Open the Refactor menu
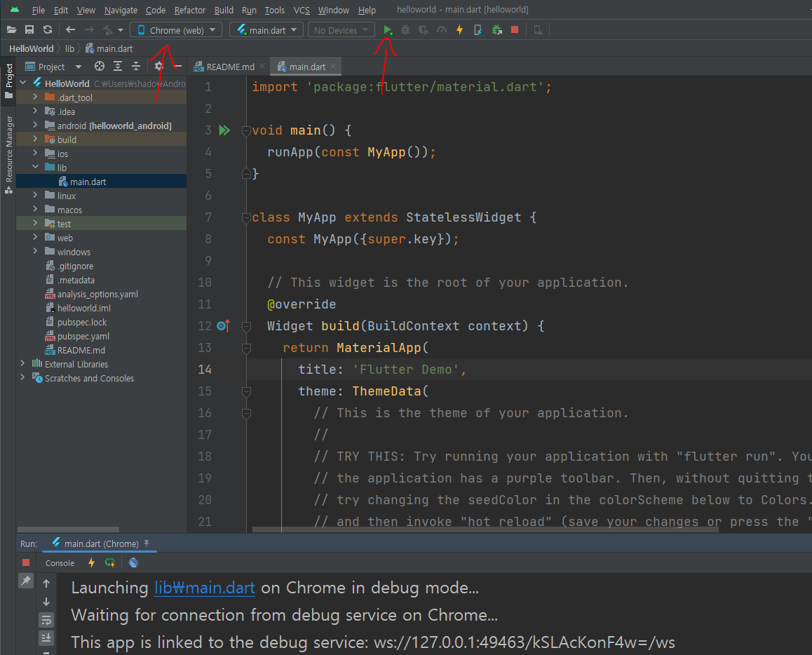The height and width of the screenshot is (655, 812). [x=189, y=10]
